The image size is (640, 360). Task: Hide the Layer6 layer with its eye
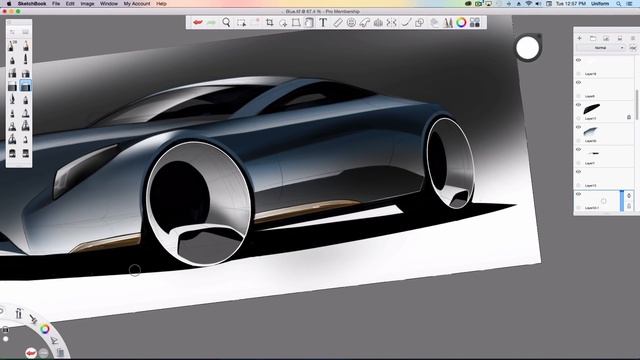(578, 82)
